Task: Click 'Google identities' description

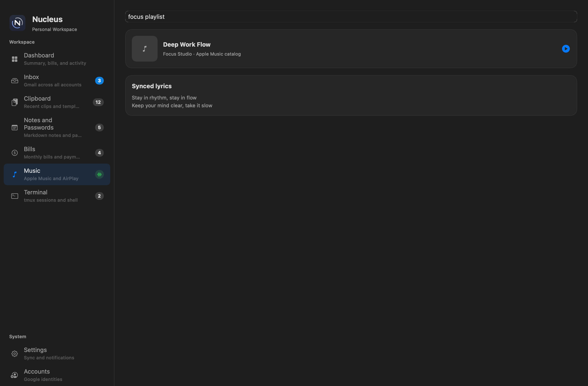Action: [43, 379]
